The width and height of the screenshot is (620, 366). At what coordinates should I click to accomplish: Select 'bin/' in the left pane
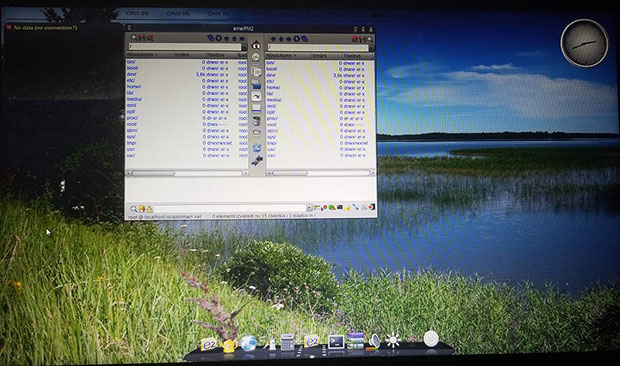pyautogui.click(x=131, y=62)
